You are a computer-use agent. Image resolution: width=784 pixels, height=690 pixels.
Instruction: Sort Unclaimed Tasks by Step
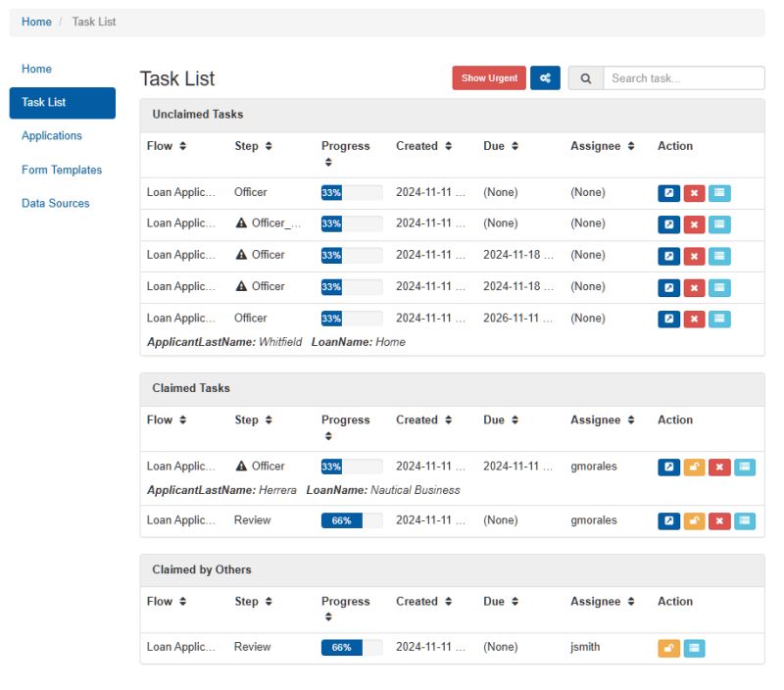pos(269,146)
